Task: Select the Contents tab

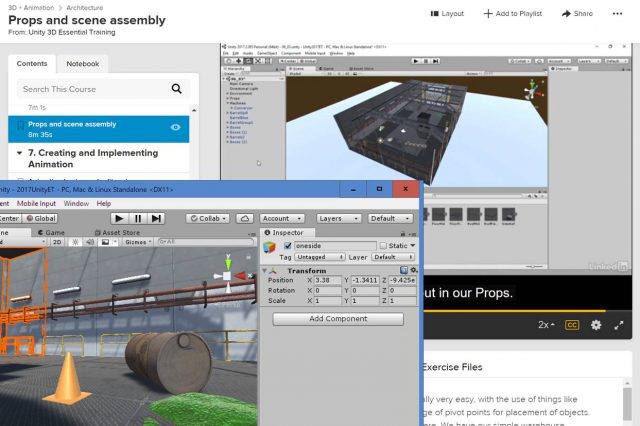Action: coord(32,64)
